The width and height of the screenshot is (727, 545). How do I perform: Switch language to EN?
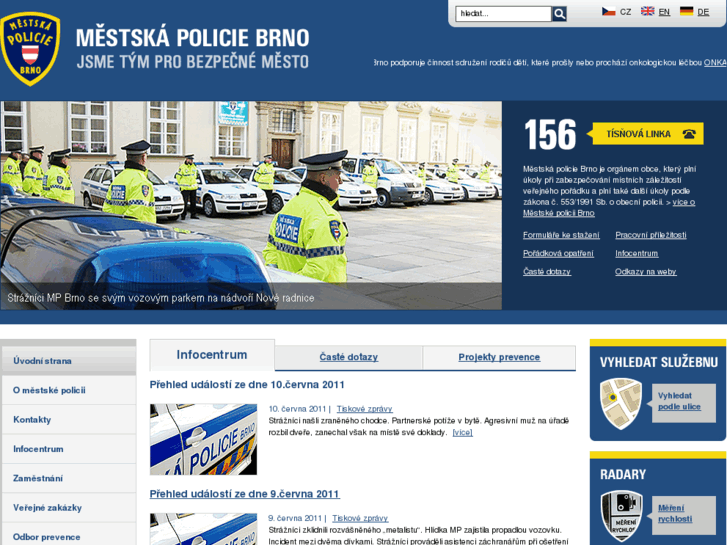[664, 12]
